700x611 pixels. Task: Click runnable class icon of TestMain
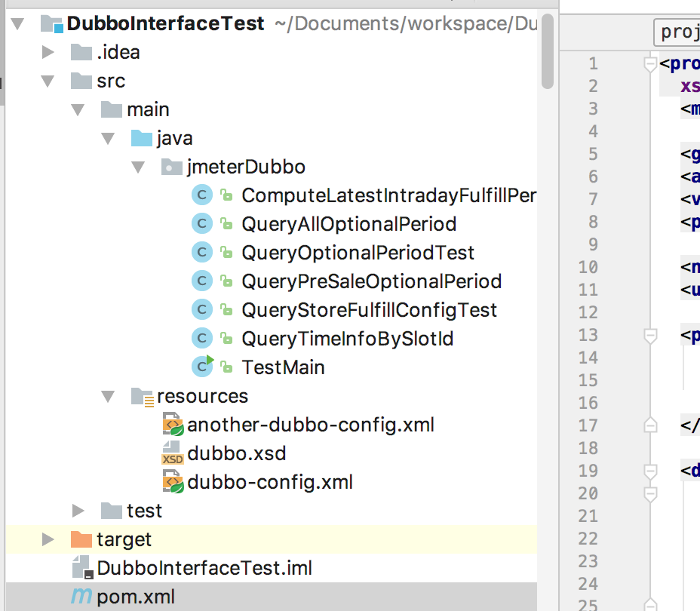point(203,366)
